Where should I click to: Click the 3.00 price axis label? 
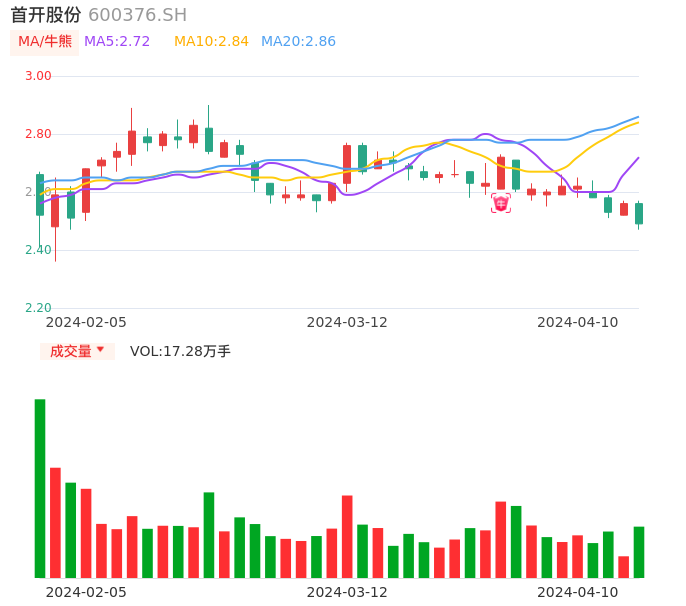coord(38,76)
